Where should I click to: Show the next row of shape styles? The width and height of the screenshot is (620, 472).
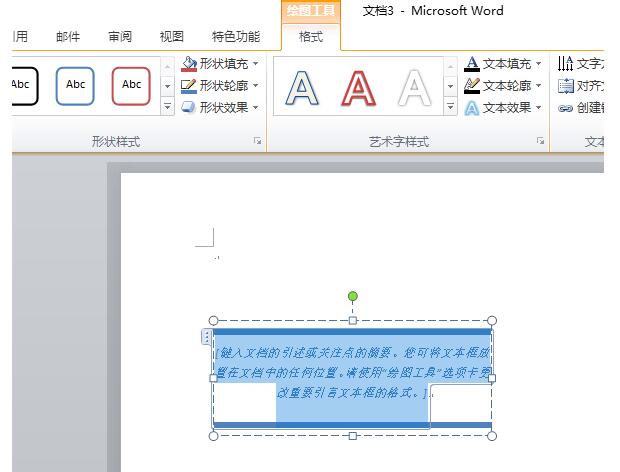click(x=168, y=86)
